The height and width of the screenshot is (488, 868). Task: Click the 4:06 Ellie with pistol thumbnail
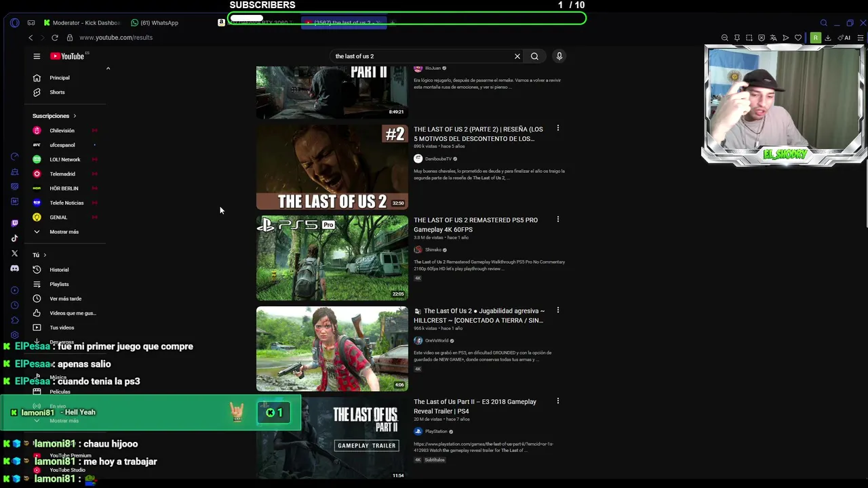coord(332,348)
